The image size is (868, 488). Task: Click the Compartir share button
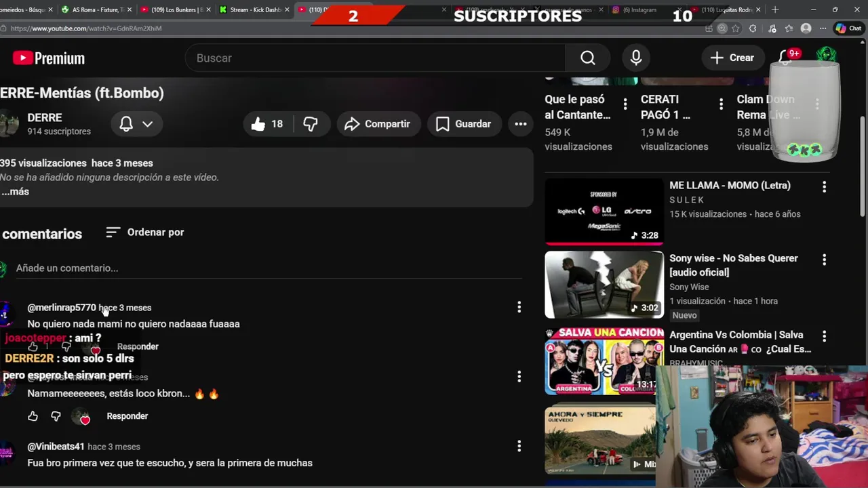point(378,124)
